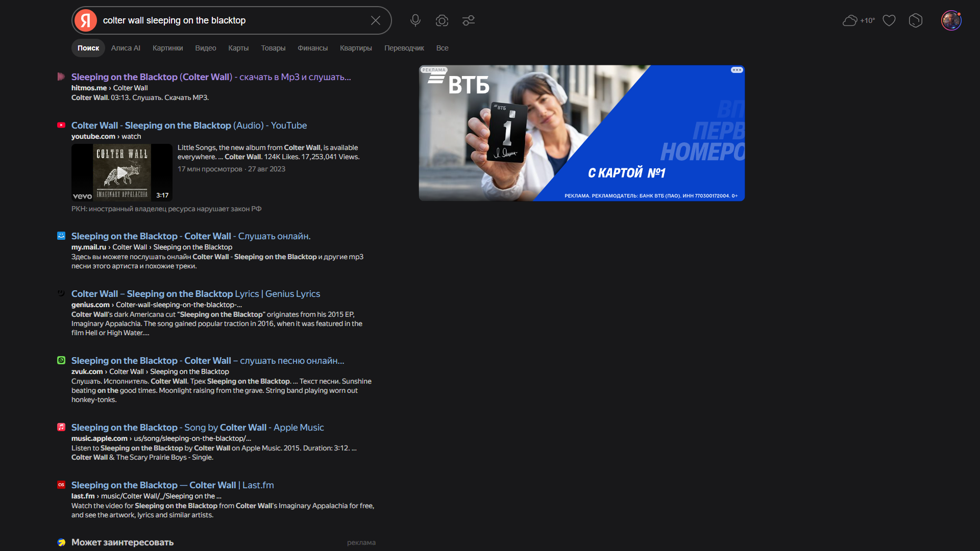The image size is (980, 551).
Task: Click the Может заинтересовать heading
Action: click(x=122, y=542)
